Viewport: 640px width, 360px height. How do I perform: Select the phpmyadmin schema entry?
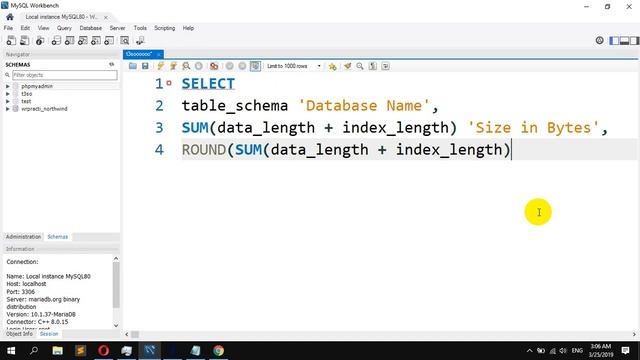tap(37, 86)
